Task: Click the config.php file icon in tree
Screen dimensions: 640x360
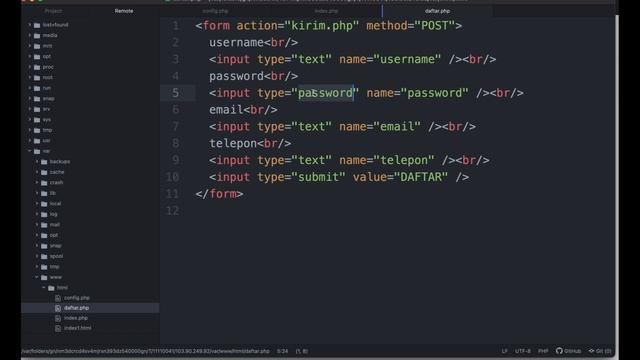Action: (58, 298)
